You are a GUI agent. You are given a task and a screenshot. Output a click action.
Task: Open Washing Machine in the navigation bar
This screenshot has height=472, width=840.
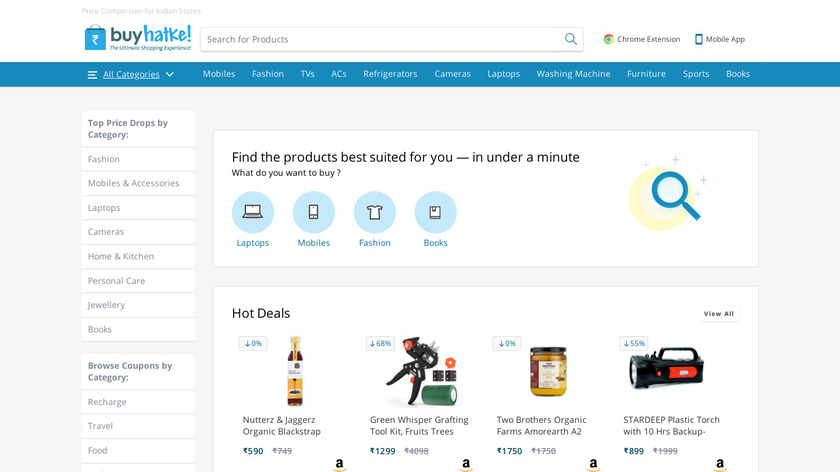[x=573, y=74]
